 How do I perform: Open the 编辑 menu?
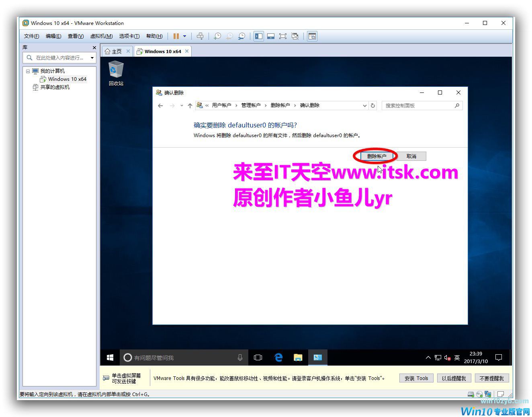[x=53, y=36]
